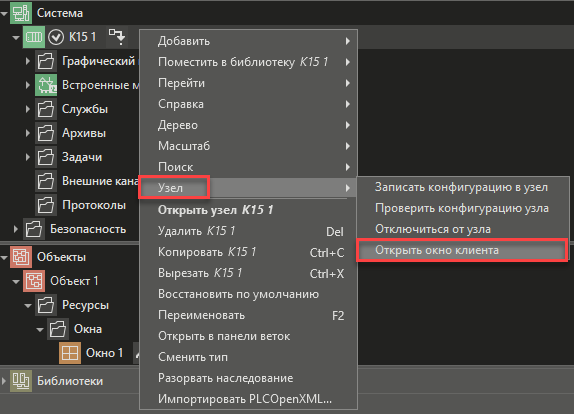Select the Система tree label
Viewport: 574px width, 414px height.
(x=60, y=13)
